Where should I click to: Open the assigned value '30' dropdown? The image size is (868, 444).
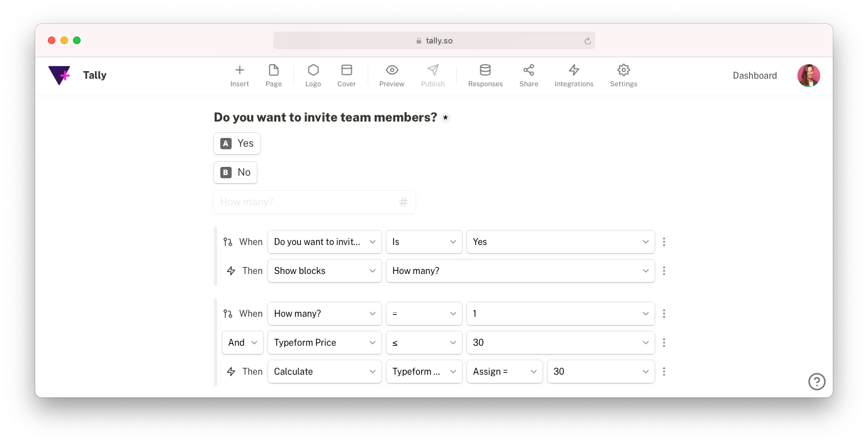click(x=600, y=372)
